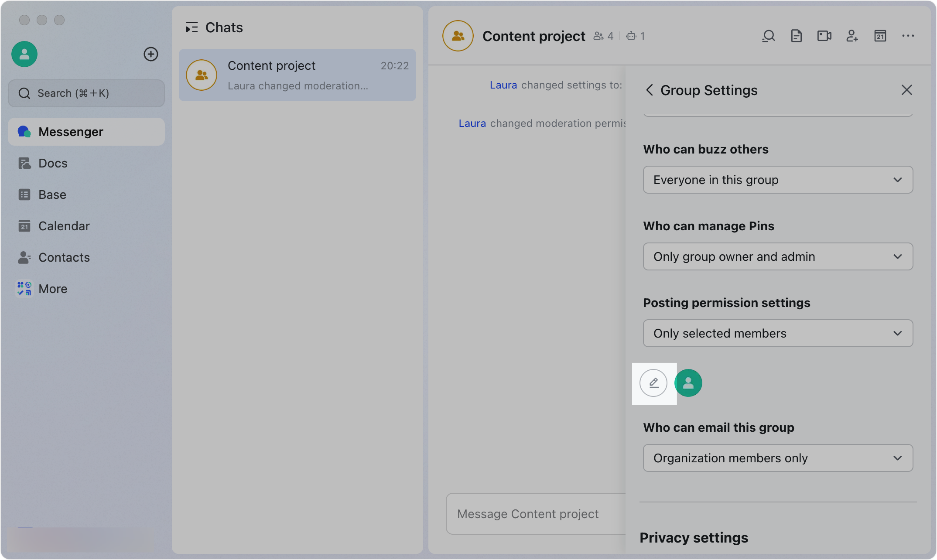Click the add member icon in header
The width and height of the screenshot is (937, 560).
pos(852,36)
